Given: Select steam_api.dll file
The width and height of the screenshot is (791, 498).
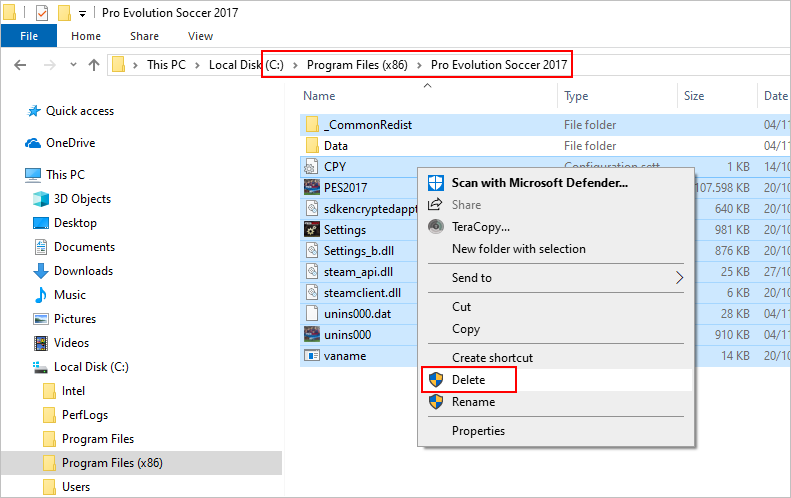Looking at the screenshot, I should 358,272.
